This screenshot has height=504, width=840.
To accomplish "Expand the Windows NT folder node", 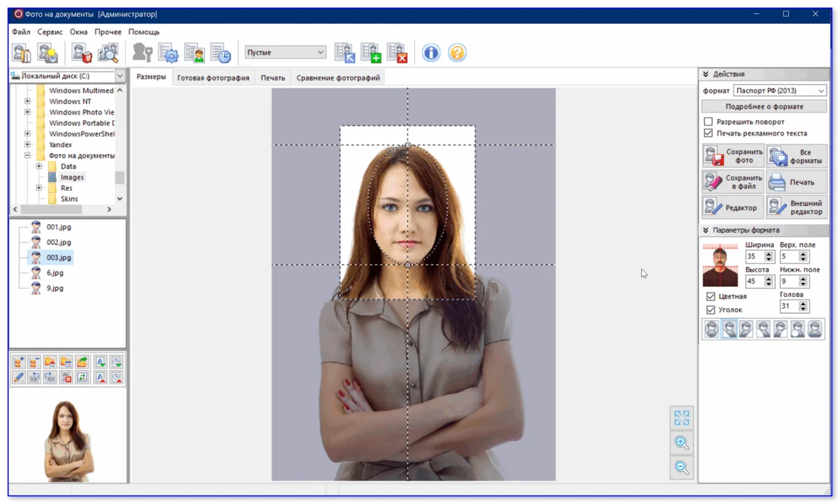I will tap(28, 101).
